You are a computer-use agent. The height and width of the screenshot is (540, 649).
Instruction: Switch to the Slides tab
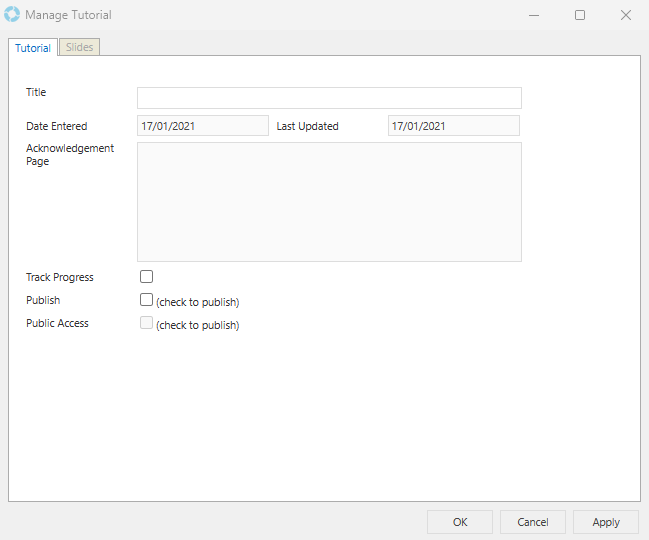(80, 47)
